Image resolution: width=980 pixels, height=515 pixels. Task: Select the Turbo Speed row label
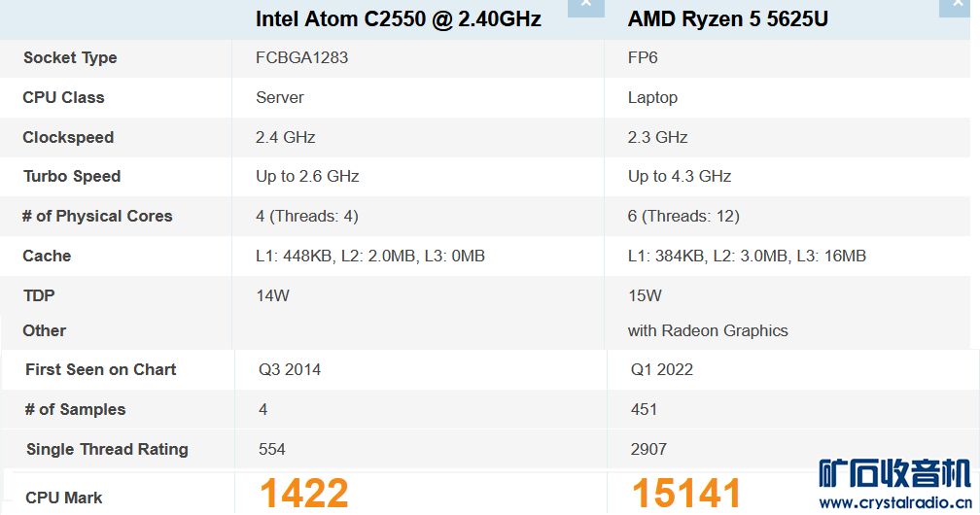click(72, 176)
